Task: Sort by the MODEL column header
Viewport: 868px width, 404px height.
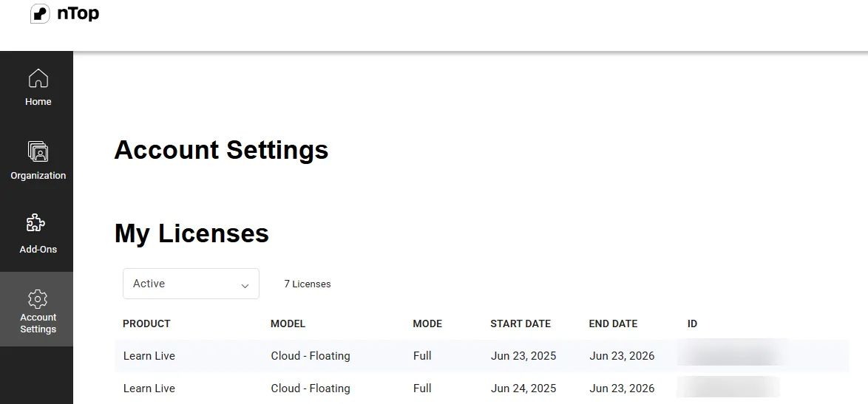Action: coord(288,323)
